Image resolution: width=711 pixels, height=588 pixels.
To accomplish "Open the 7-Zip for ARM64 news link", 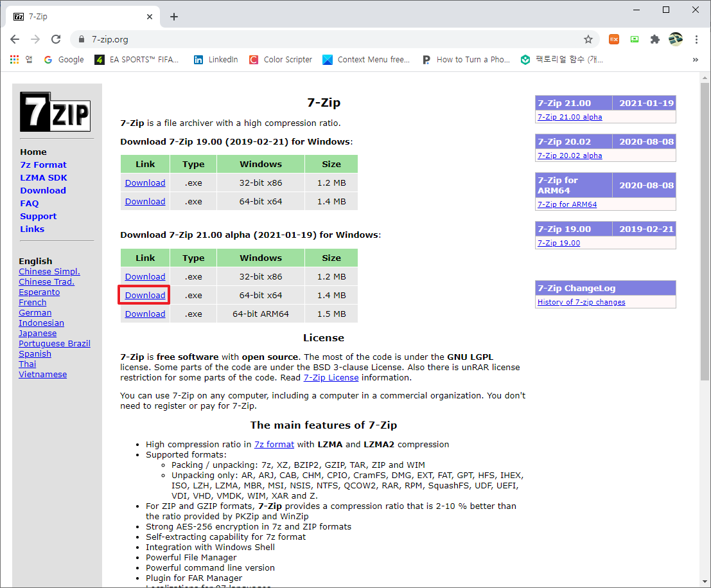I will coord(567,204).
